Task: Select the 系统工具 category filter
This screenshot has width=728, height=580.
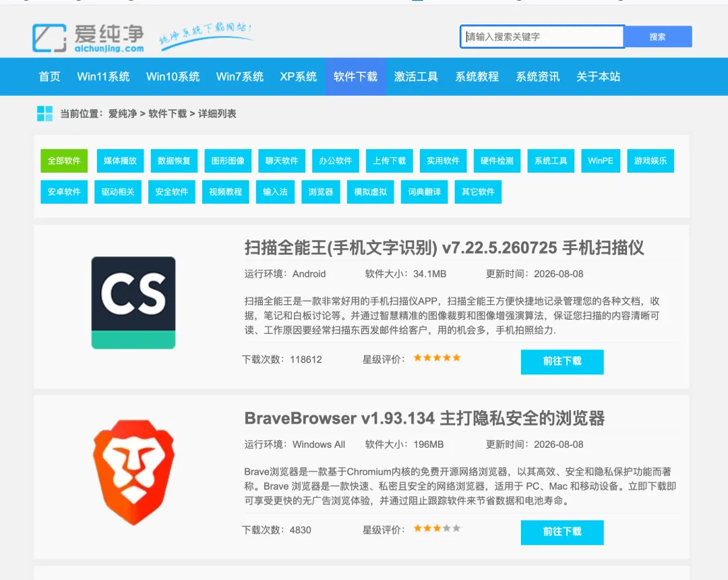Action: (x=551, y=161)
